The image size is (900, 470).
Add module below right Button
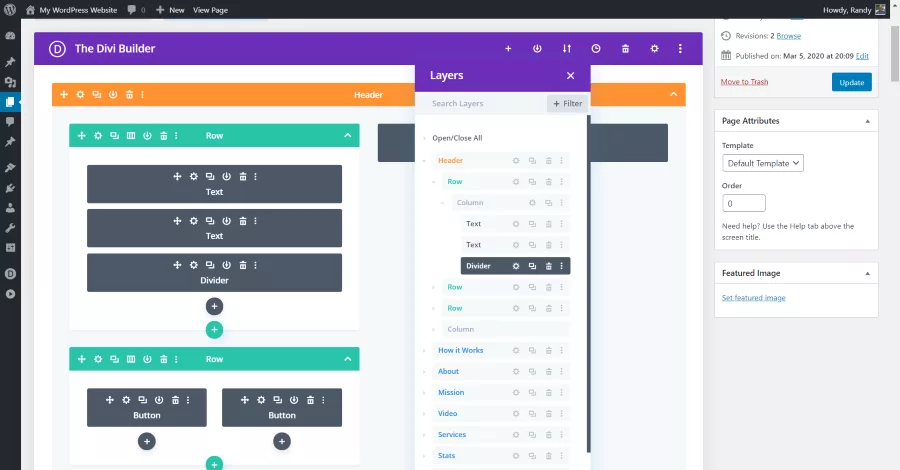[x=282, y=441]
